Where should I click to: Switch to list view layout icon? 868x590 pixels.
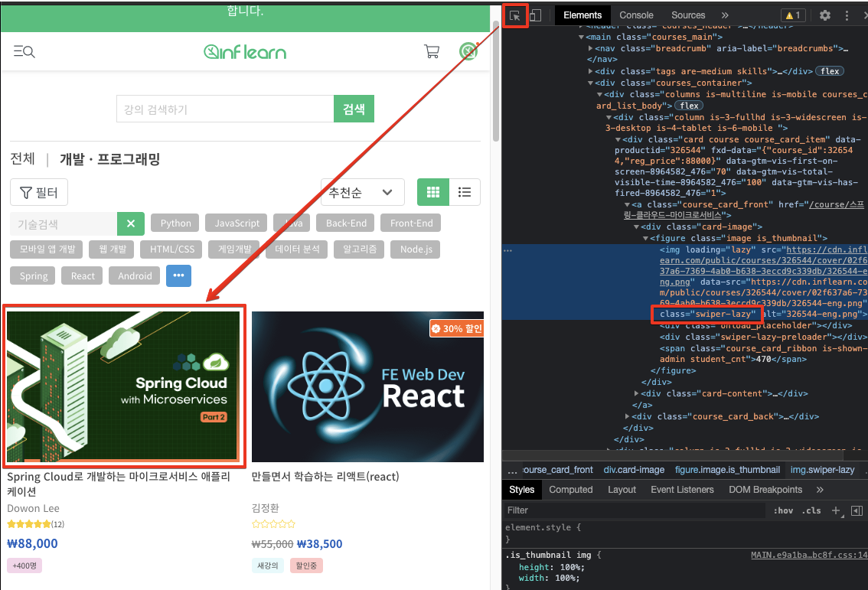point(465,192)
